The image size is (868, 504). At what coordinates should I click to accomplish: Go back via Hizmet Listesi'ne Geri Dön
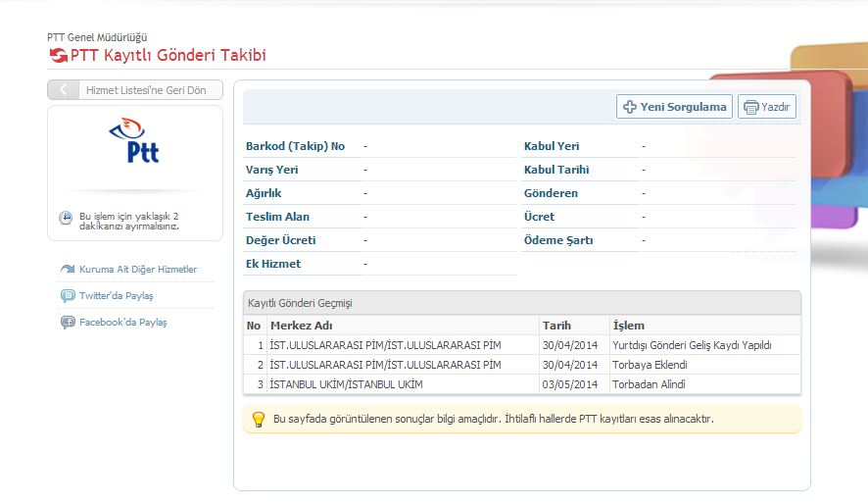[x=135, y=90]
